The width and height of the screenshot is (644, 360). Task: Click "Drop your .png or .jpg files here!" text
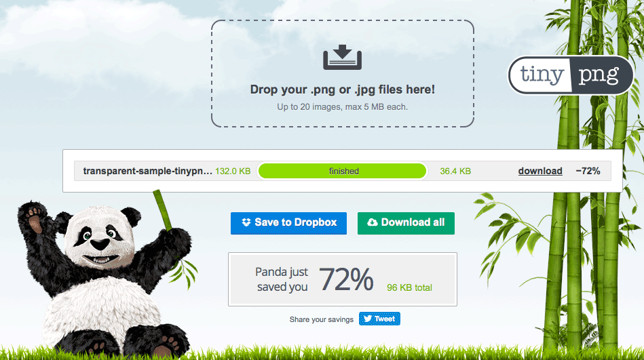(x=343, y=89)
